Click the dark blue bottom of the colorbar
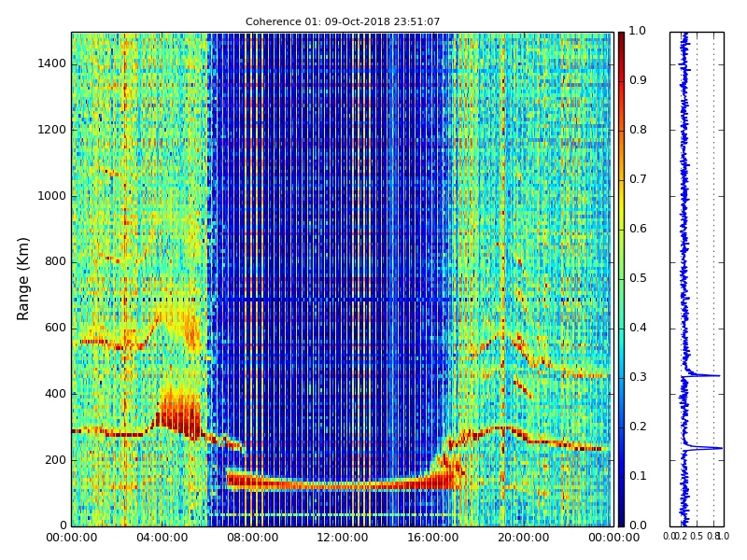Image resolution: width=747 pixels, height=560 pixels. coord(621,519)
